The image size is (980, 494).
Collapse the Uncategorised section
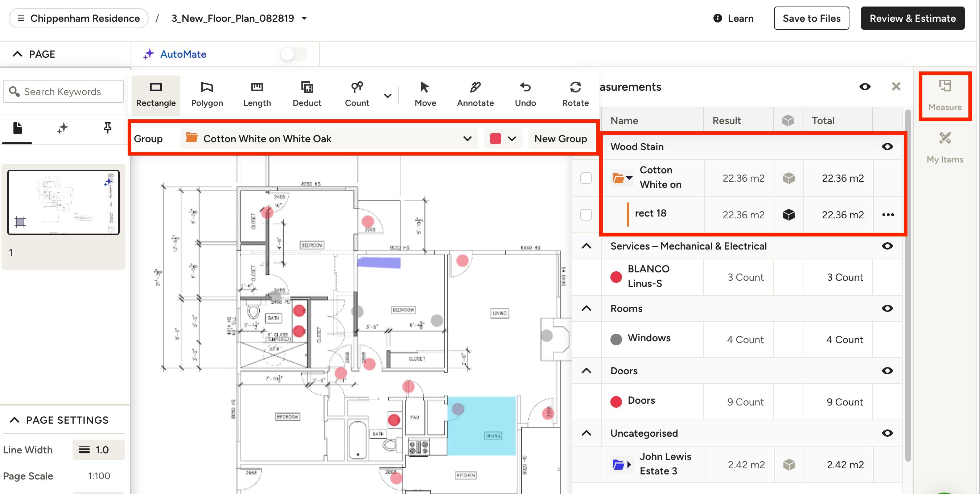(586, 433)
